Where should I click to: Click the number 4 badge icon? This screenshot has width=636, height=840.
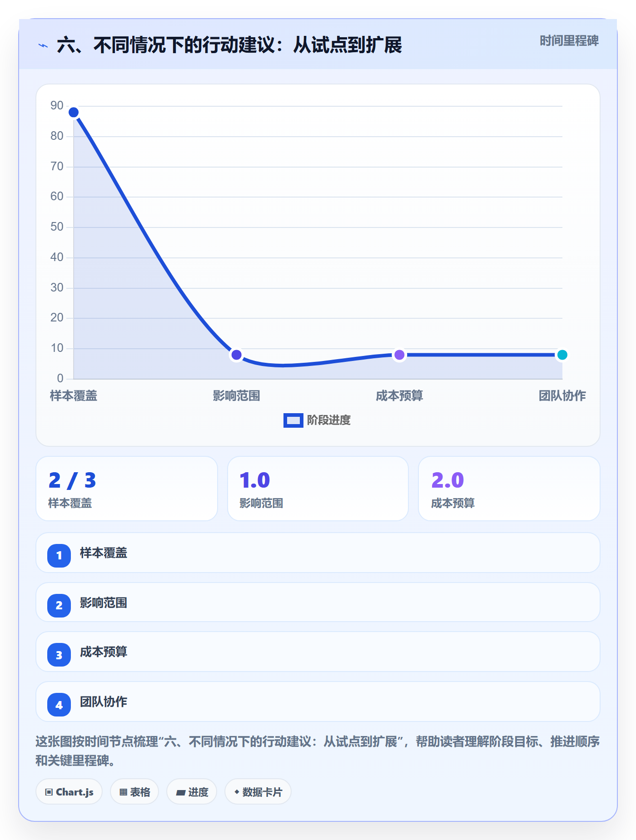(59, 705)
